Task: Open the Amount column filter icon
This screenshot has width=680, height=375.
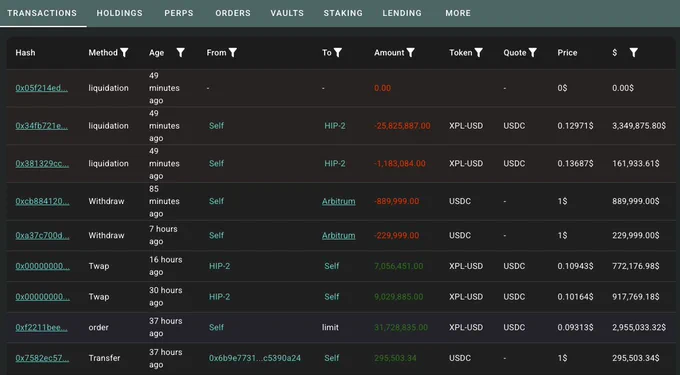Action: click(x=411, y=52)
